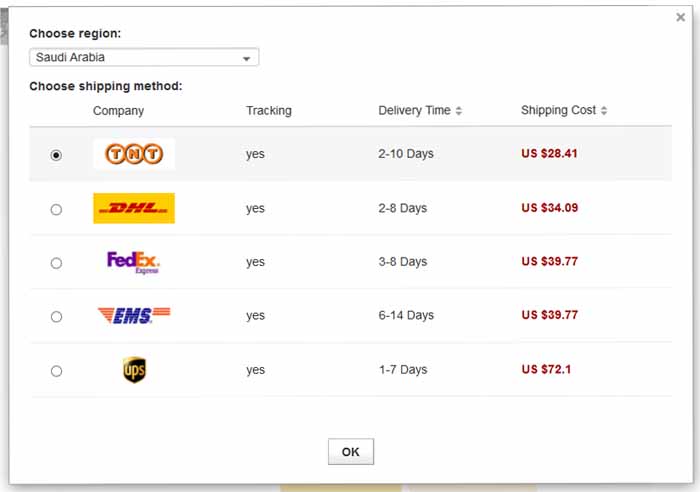Click the DHL carrier logo
This screenshot has width=700, height=492.
134,208
